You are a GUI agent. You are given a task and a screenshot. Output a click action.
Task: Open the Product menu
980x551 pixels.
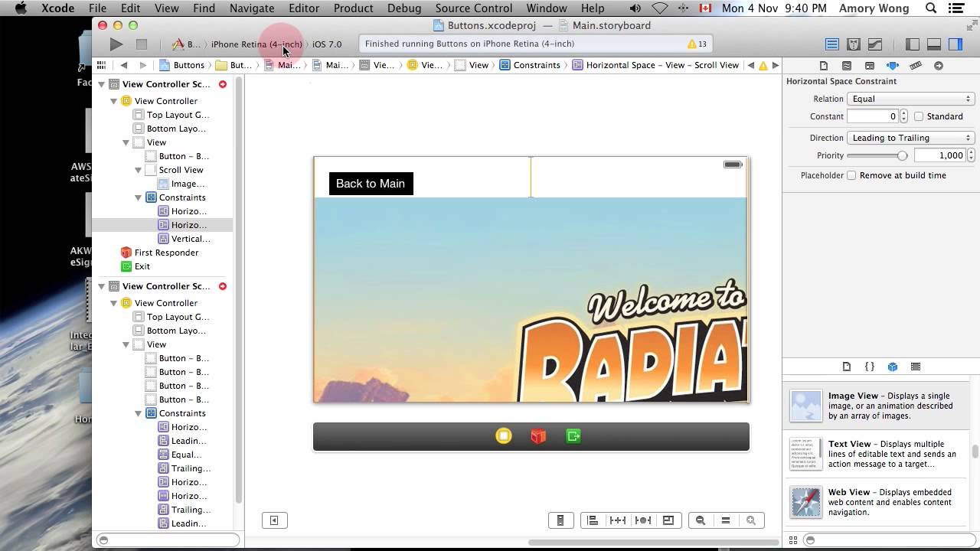pyautogui.click(x=354, y=8)
